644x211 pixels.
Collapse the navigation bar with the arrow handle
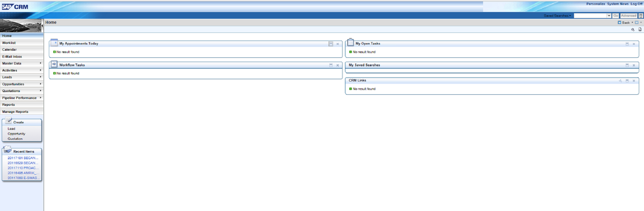[42, 26]
